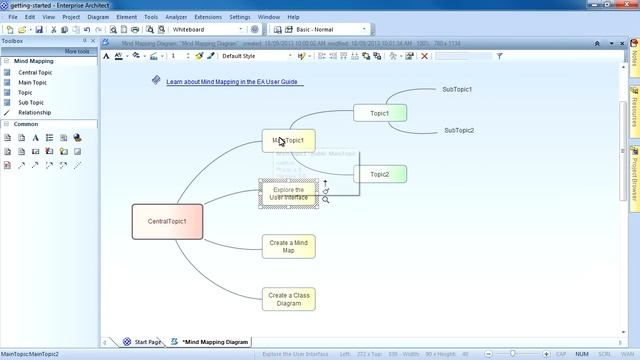Image resolution: width=640 pixels, height=360 pixels.
Task: Select the MainTopic1 element
Action: [x=289, y=140]
